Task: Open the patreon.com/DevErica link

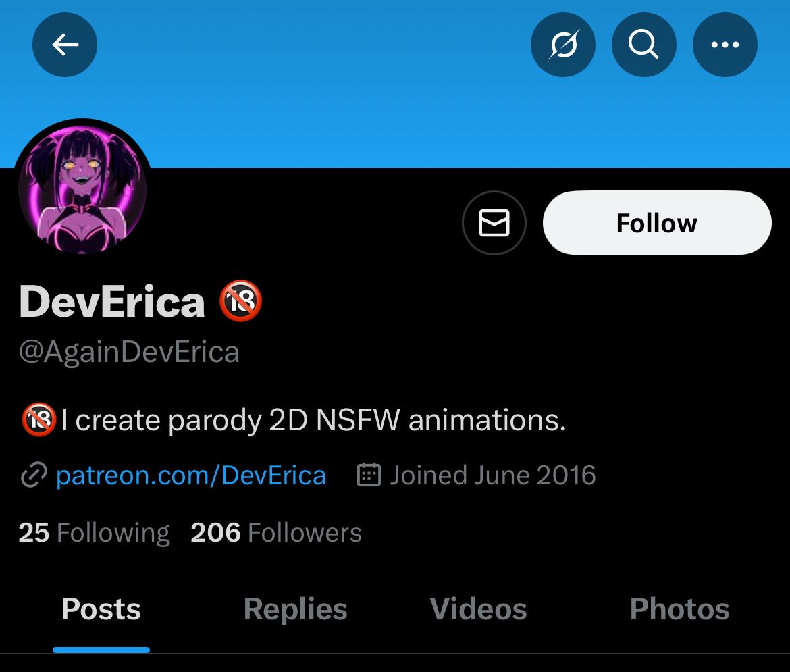Action: [190, 475]
